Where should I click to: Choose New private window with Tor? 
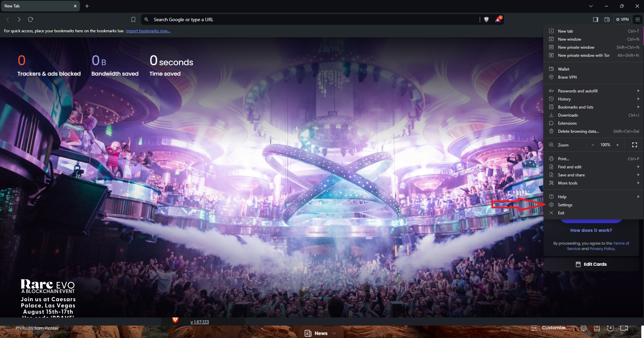(594, 55)
